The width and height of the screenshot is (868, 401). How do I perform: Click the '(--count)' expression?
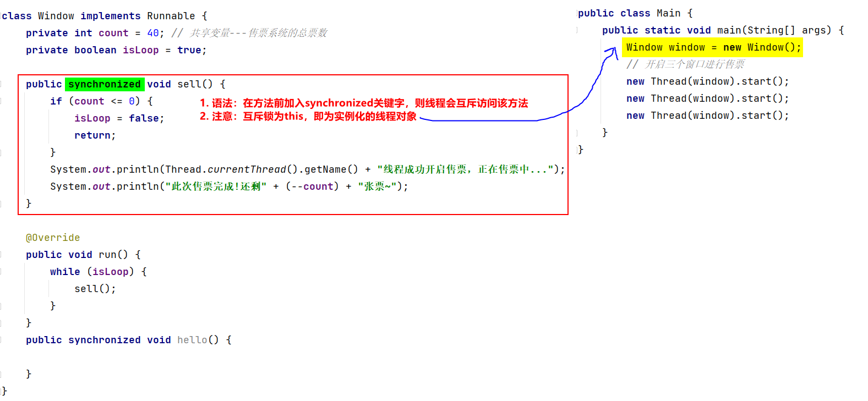pos(313,186)
